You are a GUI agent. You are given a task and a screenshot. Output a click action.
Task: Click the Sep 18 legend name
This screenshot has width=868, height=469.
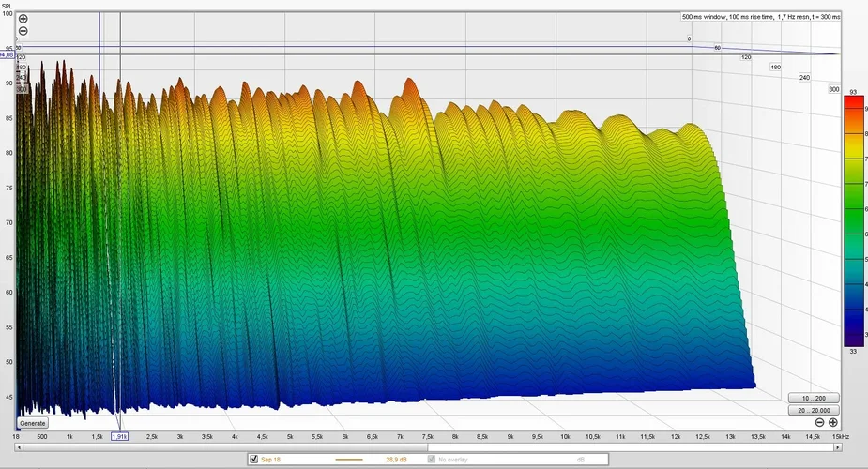click(273, 460)
